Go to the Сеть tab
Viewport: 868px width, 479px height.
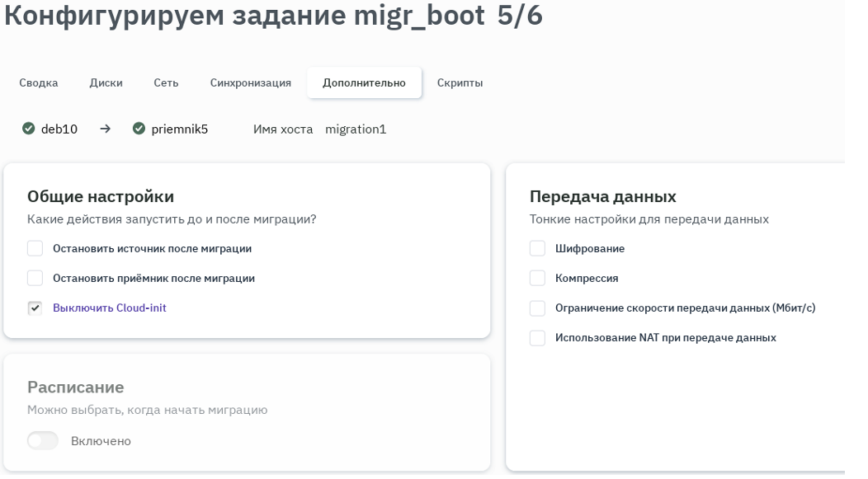click(166, 82)
